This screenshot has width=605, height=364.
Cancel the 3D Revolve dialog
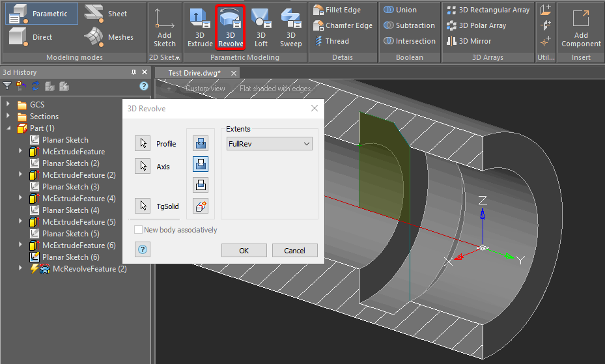pos(294,251)
